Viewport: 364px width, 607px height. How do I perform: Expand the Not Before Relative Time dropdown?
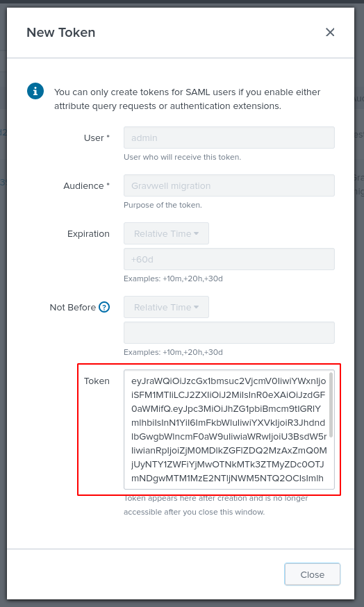click(x=166, y=307)
